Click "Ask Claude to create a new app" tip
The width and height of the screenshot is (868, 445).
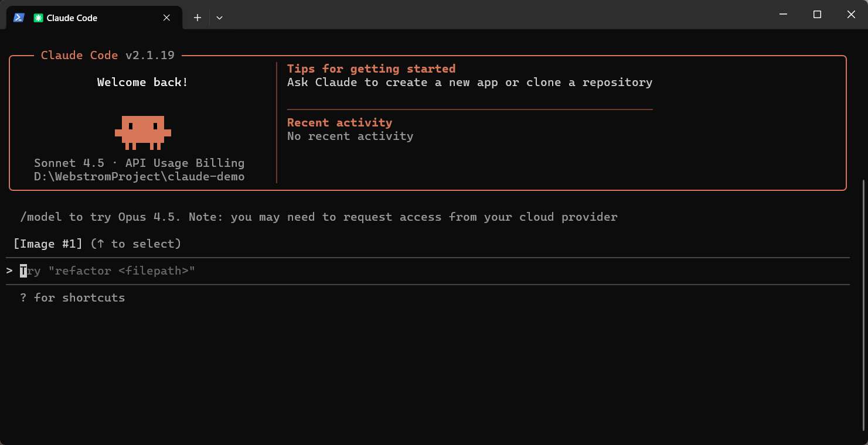coord(469,82)
